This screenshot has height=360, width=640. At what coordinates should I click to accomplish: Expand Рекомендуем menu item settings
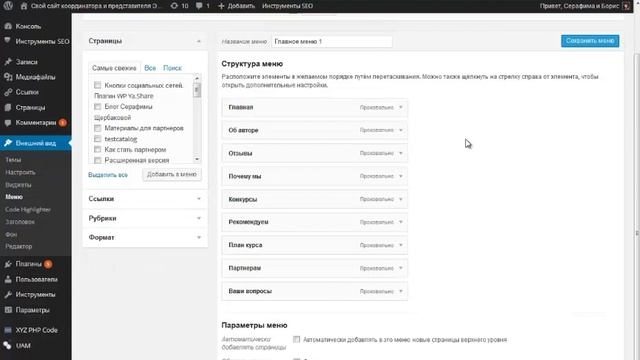point(401,222)
